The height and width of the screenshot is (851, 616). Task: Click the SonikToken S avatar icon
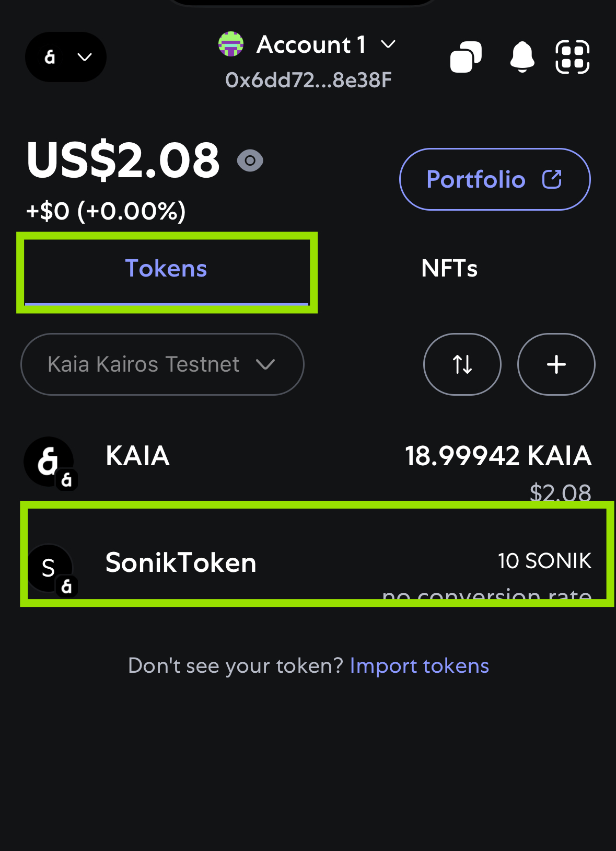(x=50, y=570)
